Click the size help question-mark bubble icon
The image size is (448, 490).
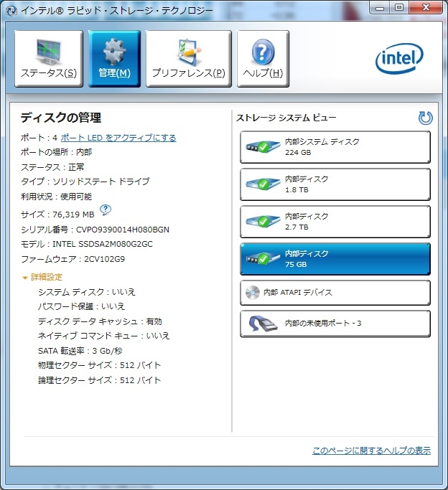tap(106, 210)
